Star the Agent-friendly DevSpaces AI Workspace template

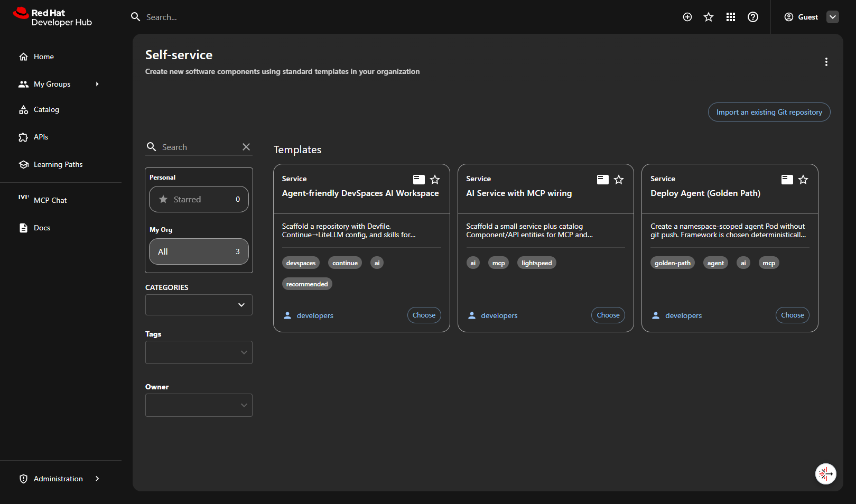pyautogui.click(x=435, y=180)
